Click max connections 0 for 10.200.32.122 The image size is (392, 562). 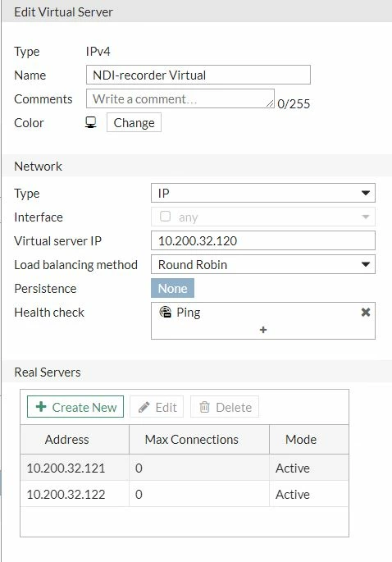click(139, 494)
